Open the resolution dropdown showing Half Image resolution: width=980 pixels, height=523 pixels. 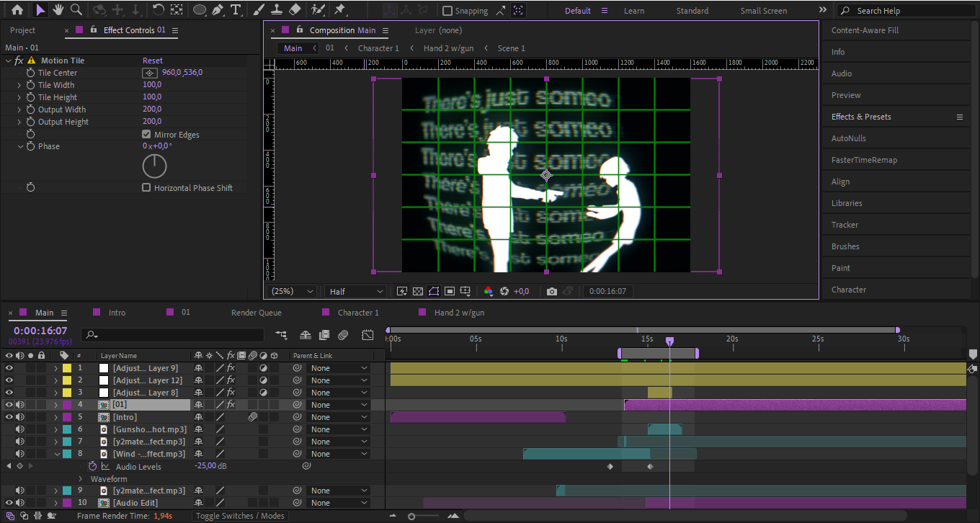[x=356, y=291]
